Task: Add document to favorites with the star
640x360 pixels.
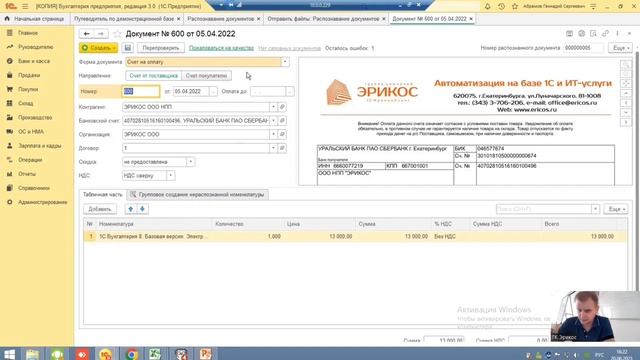Action: [117, 34]
